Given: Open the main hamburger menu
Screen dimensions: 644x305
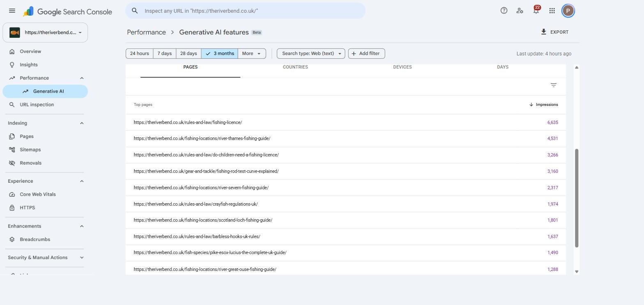Looking at the screenshot, I should click(x=12, y=11).
